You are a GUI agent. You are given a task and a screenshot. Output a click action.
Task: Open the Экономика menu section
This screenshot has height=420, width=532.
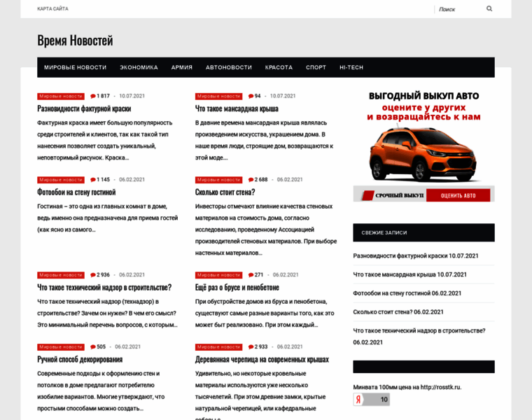tap(139, 67)
